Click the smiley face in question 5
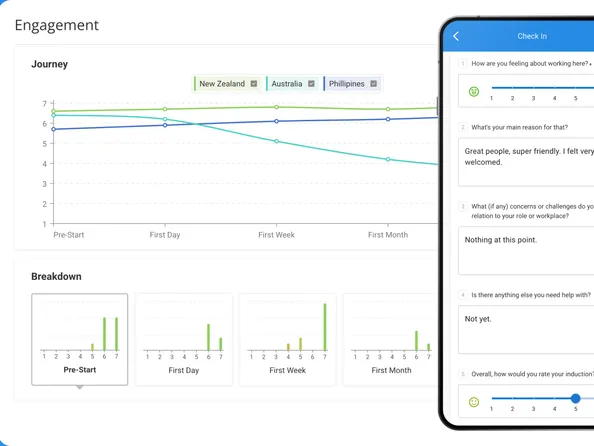Screen dimensions: 594x446 pyautogui.click(x=474, y=402)
